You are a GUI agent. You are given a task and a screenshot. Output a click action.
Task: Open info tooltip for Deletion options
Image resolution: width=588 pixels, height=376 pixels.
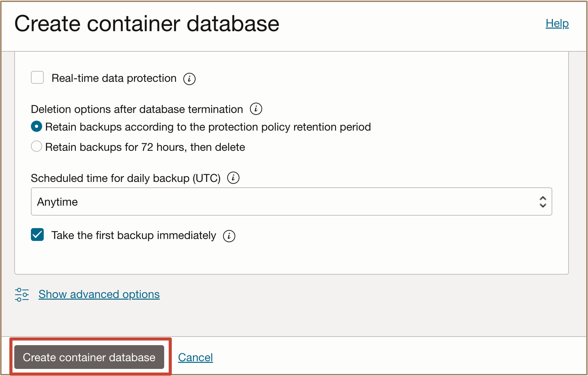256,109
